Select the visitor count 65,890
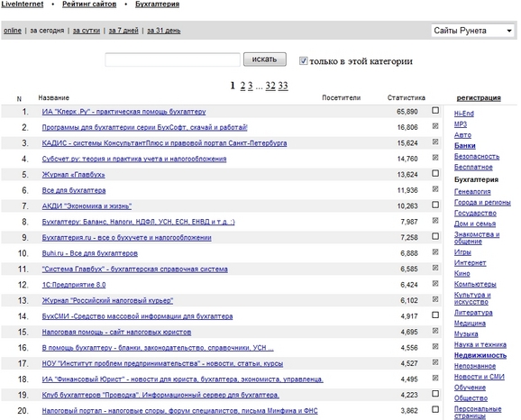The height and width of the screenshot is (420, 521). point(407,112)
